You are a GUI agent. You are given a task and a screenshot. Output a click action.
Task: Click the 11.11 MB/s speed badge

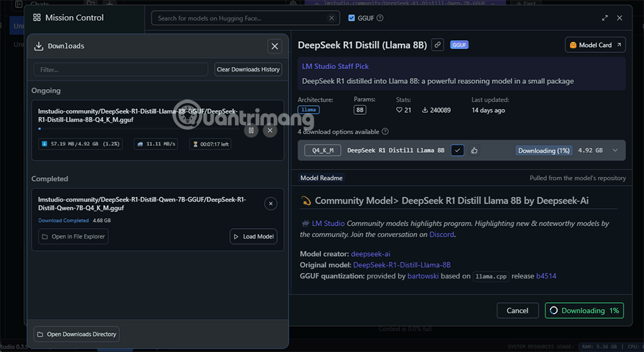[x=156, y=144]
